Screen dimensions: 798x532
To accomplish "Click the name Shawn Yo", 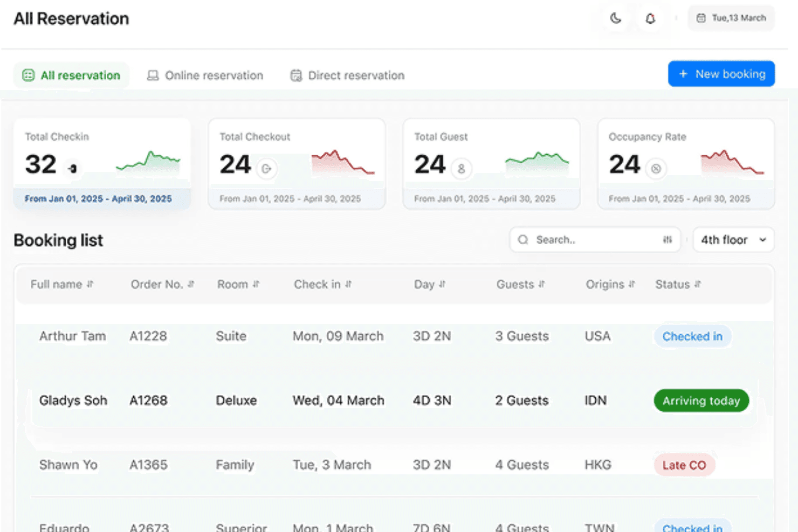I will pos(68,465).
